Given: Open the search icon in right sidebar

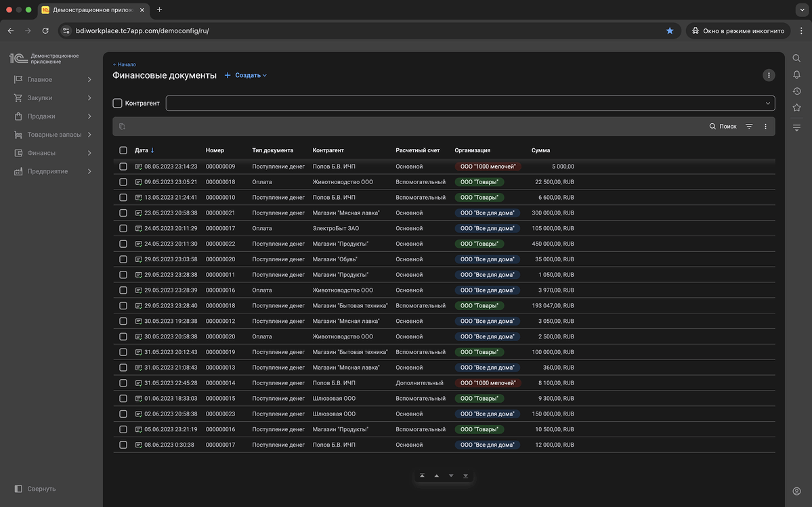Looking at the screenshot, I should (x=796, y=58).
